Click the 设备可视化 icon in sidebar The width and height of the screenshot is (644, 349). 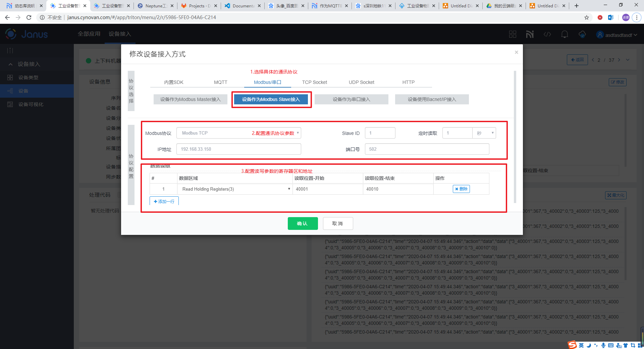(x=10, y=104)
